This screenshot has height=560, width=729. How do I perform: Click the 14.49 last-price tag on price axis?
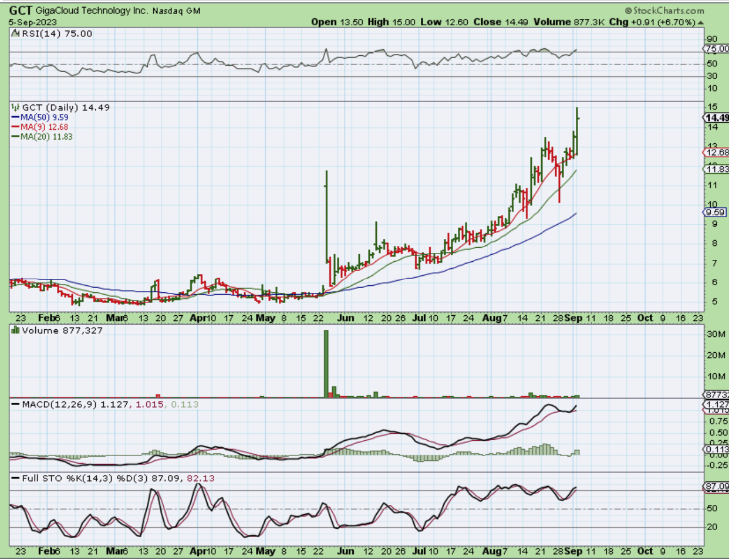pyautogui.click(x=717, y=118)
